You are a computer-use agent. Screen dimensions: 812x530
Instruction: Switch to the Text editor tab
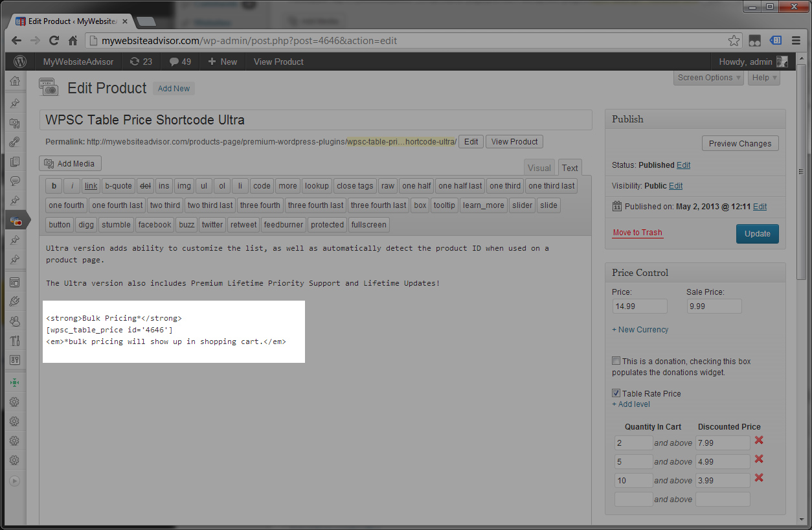pos(570,168)
